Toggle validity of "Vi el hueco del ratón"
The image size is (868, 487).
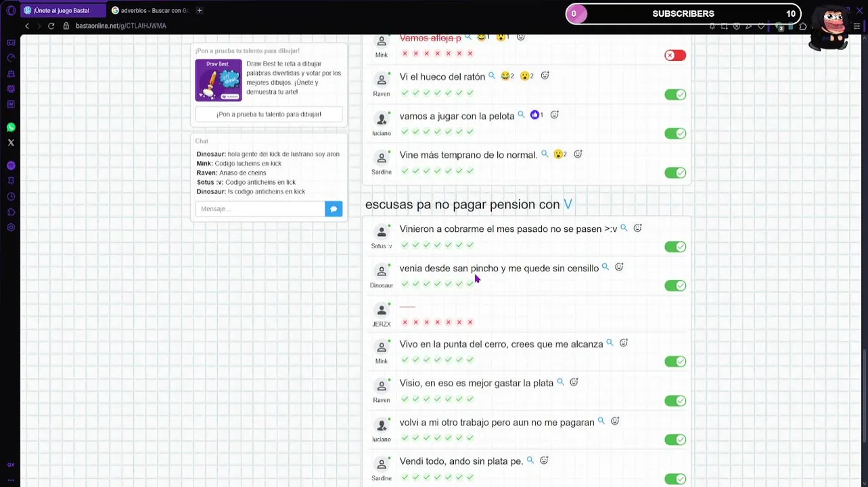[675, 95]
